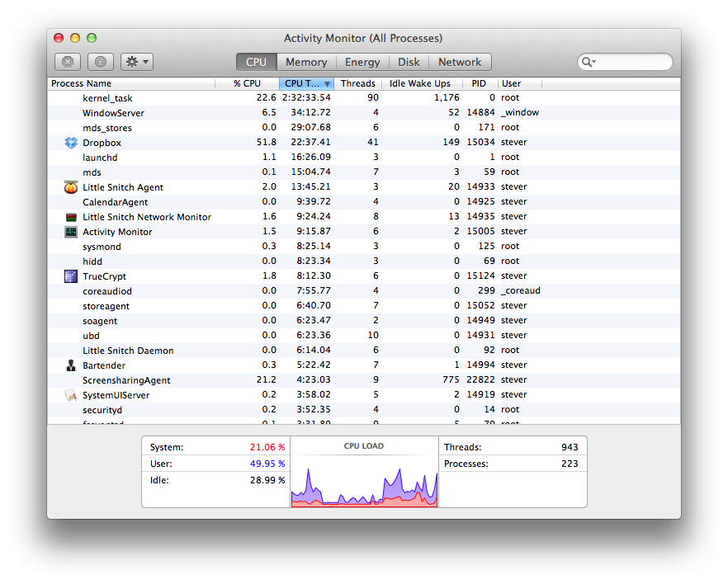This screenshot has width=728, height=584.
Task: Select the WindowServer process row
Action: (x=364, y=113)
